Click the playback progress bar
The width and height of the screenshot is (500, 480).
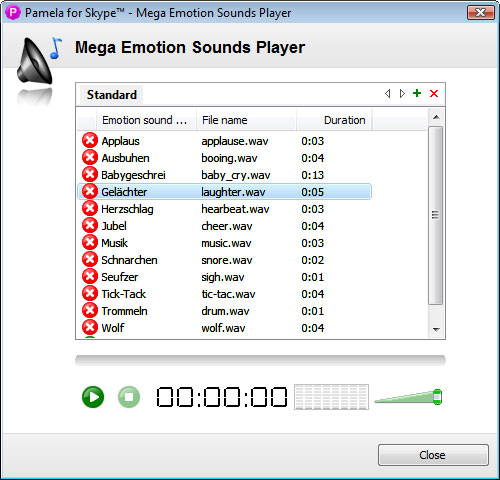point(260,360)
